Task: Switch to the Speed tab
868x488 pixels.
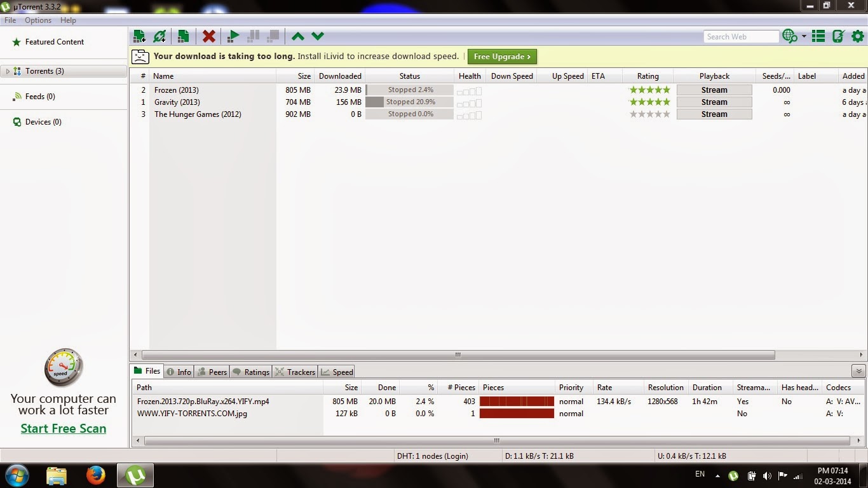Action: 337,372
